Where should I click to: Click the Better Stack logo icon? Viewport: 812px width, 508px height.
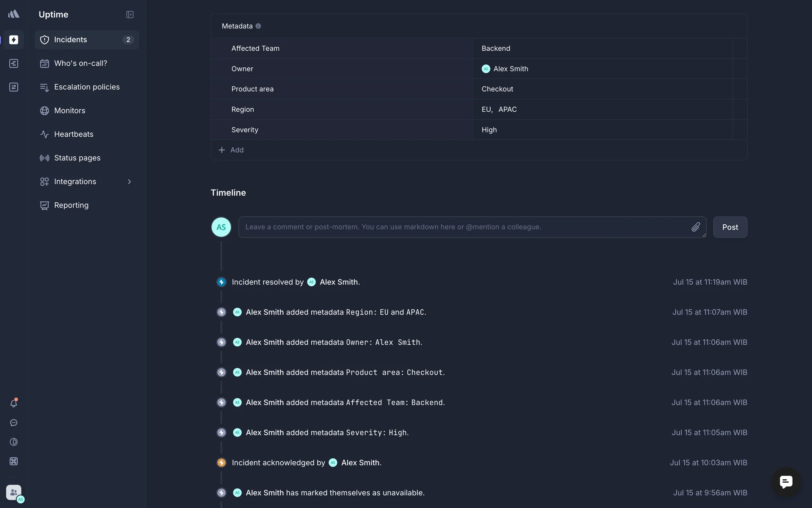pyautogui.click(x=14, y=14)
